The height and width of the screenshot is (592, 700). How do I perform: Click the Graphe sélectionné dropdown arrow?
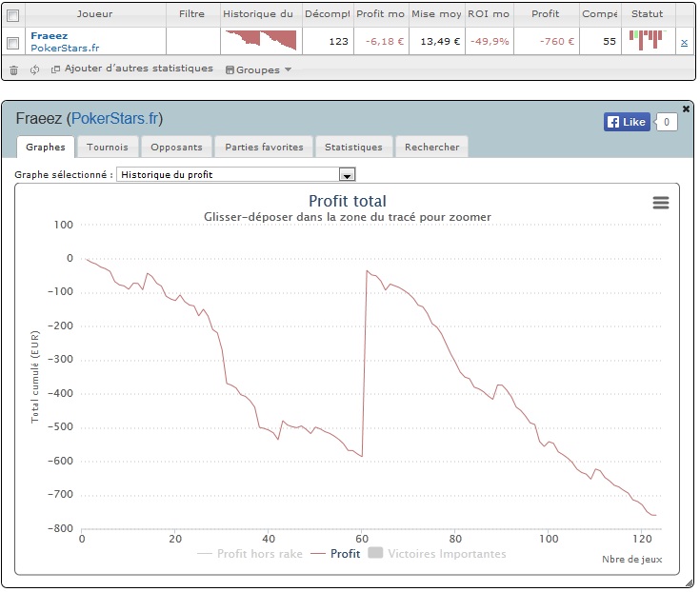(x=347, y=175)
